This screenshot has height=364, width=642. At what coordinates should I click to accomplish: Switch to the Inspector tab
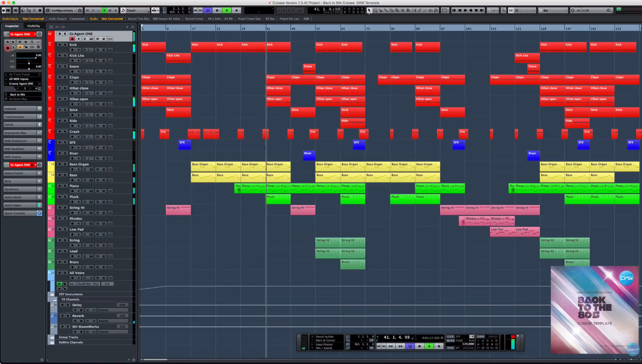tap(12, 26)
